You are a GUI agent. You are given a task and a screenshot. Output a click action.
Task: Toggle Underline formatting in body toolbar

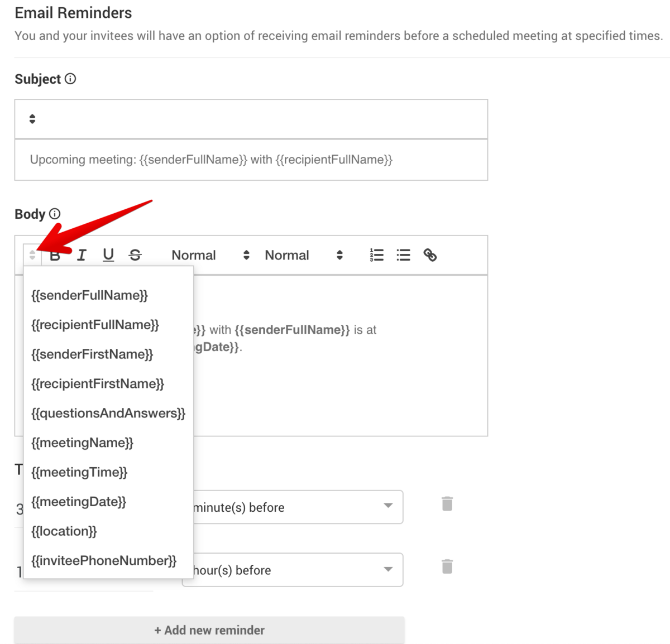pyautogui.click(x=108, y=255)
